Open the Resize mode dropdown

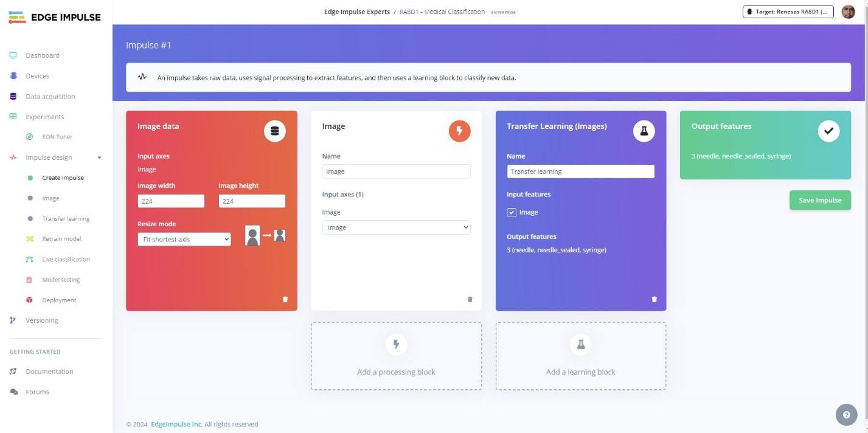(184, 240)
